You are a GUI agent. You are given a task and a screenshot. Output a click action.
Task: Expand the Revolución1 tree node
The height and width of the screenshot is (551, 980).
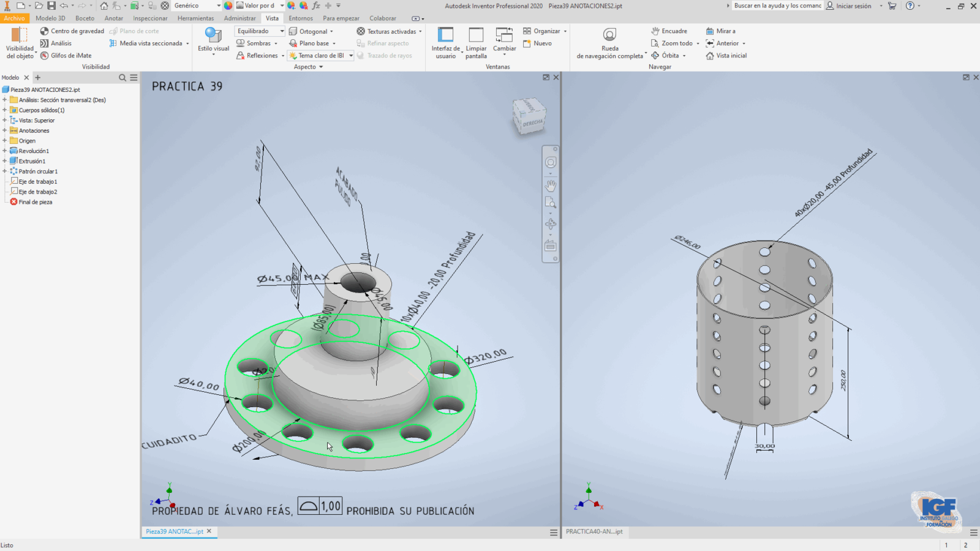pyautogui.click(x=5, y=151)
